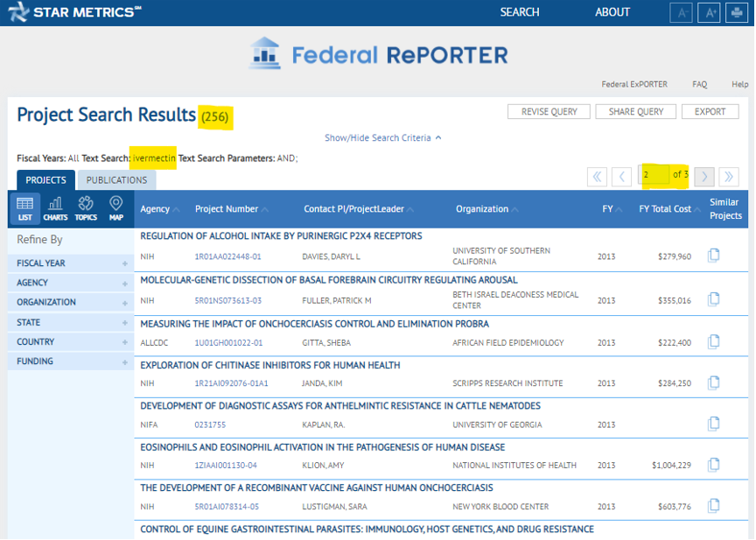
Task: Show similar projects for 1R01AA022448-01
Action: coord(714,256)
